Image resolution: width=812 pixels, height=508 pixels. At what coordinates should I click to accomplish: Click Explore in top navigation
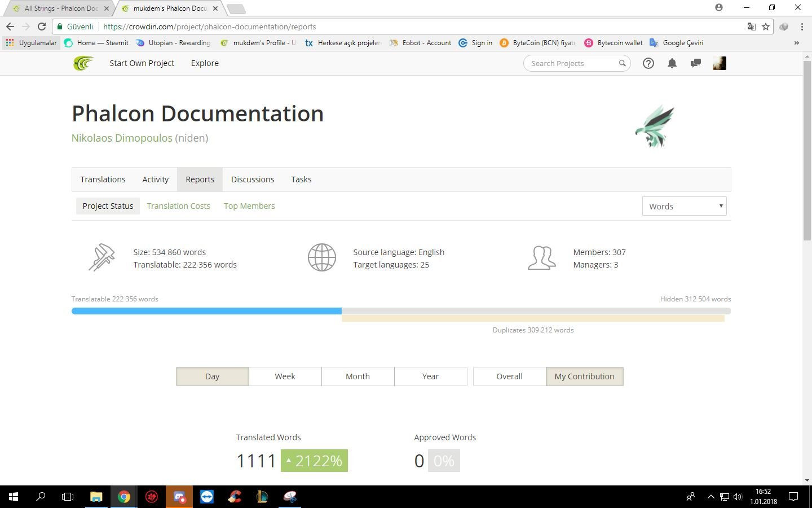coord(205,63)
